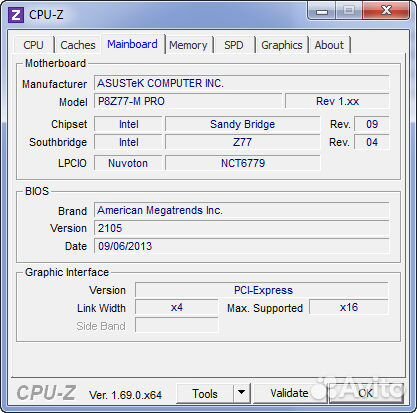
Task: Click the BIOS version value 2105
Action: 242,228
